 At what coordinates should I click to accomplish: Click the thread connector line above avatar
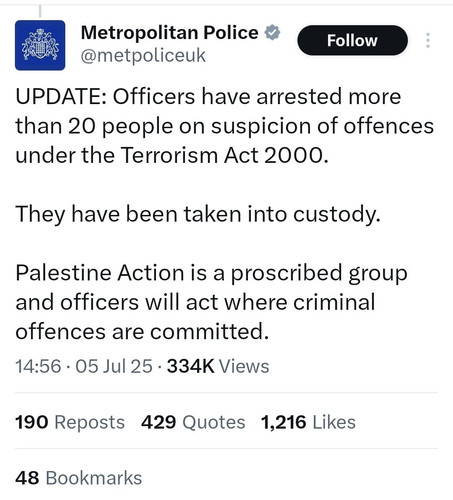coord(40,11)
